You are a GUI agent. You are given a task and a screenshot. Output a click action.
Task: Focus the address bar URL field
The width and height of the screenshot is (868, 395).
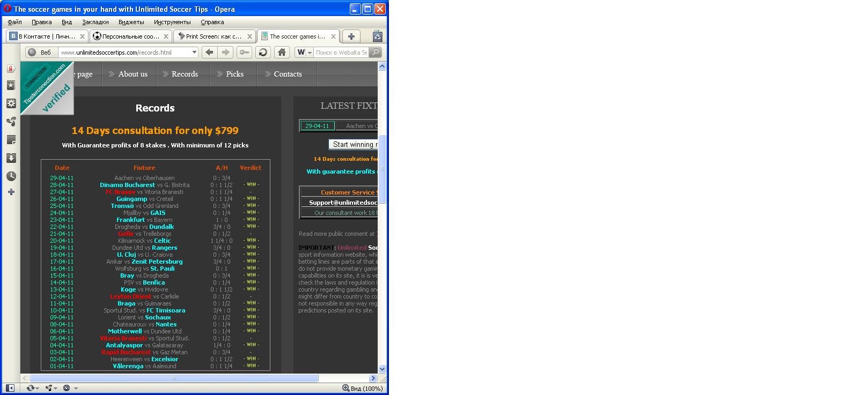pos(125,53)
